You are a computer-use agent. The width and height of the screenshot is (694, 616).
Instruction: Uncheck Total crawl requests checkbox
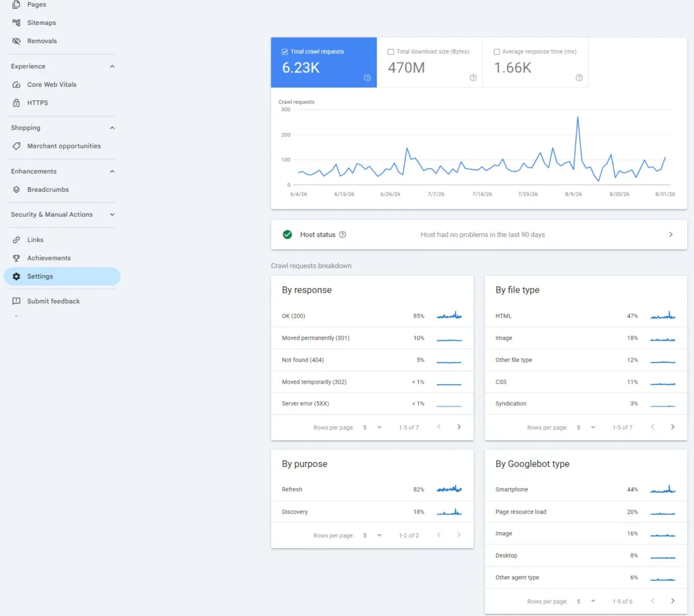pyautogui.click(x=285, y=52)
